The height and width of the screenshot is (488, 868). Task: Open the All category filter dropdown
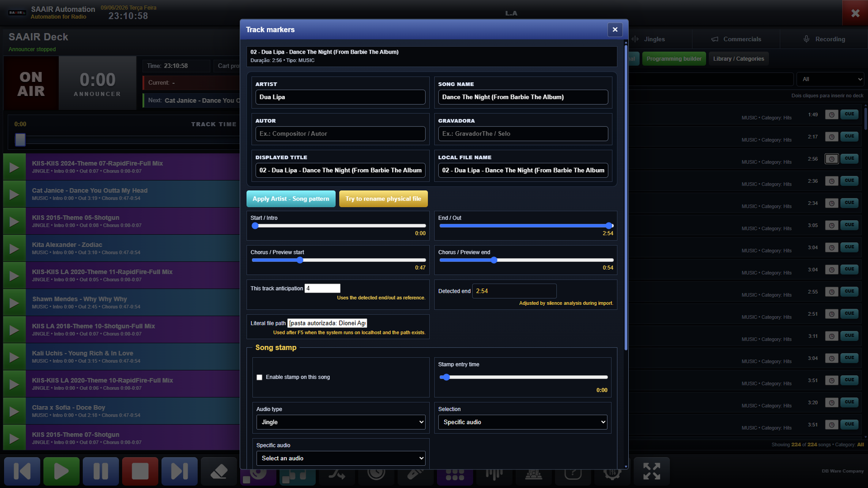pyautogui.click(x=830, y=79)
